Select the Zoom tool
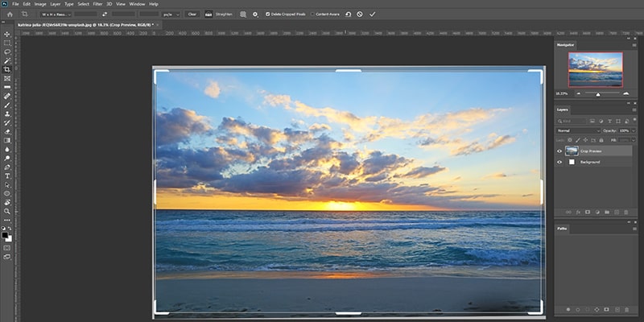This screenshot has height=322, width=644. point(7,211)
